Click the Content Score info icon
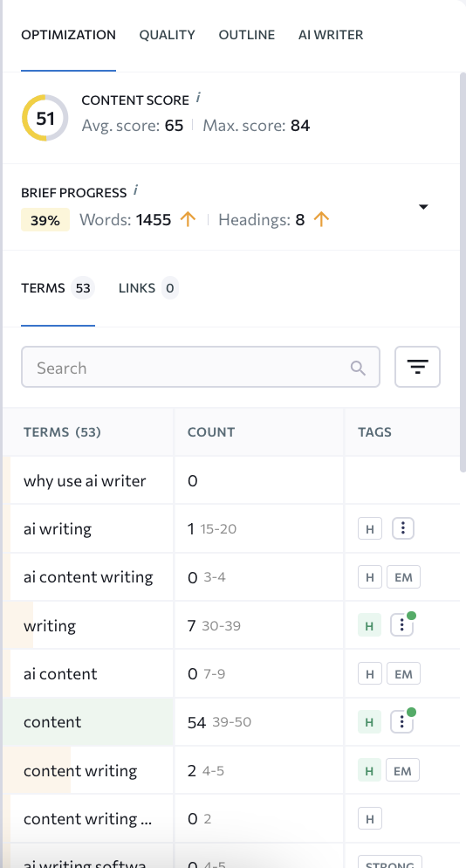466x868 pixels. [198, 99]
